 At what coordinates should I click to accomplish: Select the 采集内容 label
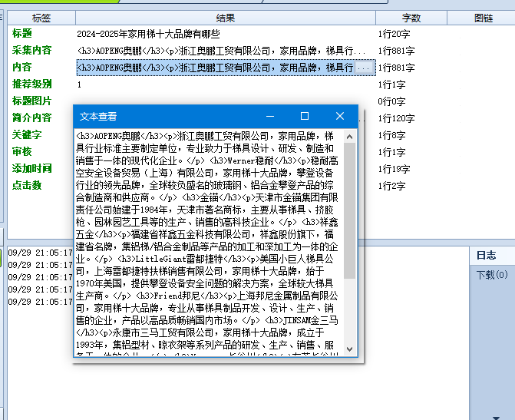(x=32, y=50)
